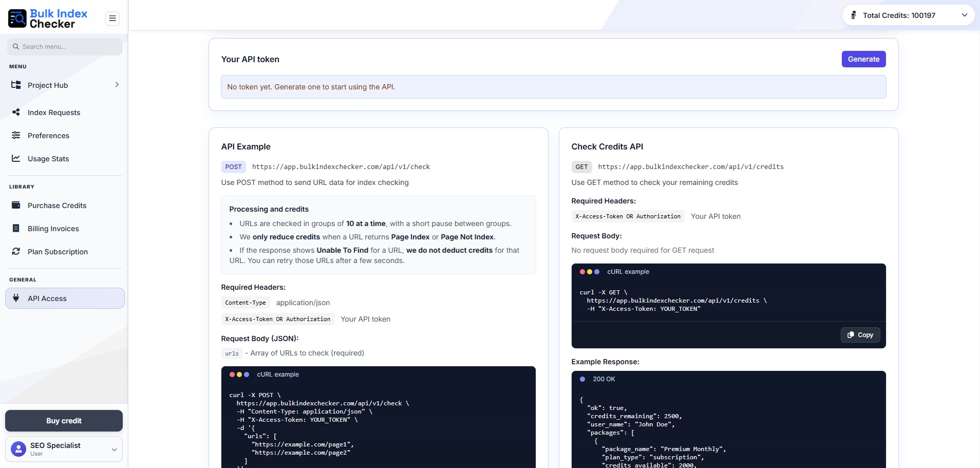
Task: Select API Access menu item
Action: tap(65, 298)
